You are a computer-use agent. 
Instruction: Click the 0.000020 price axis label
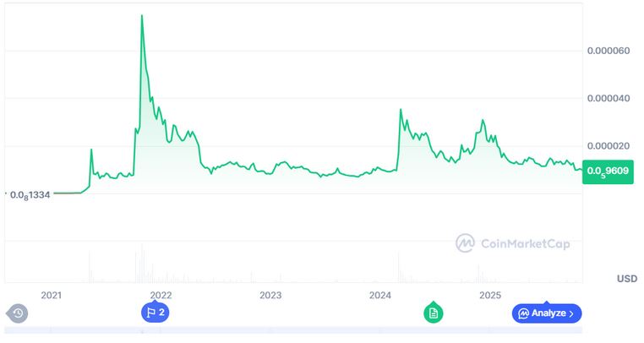[x=609, y=147]
